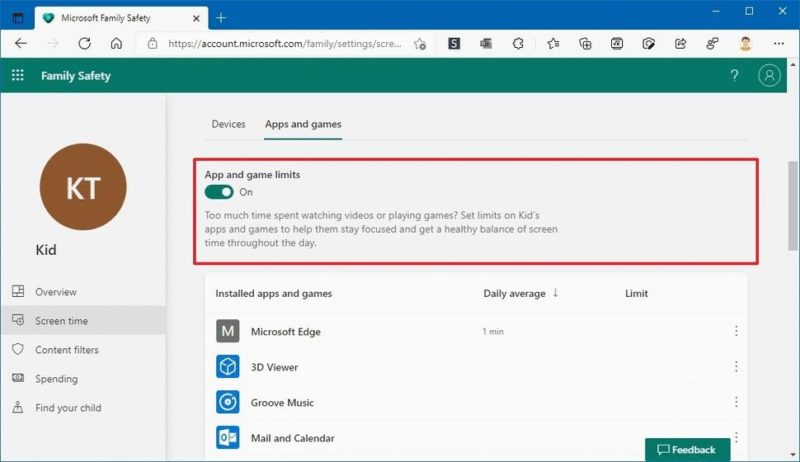
Task: Click the Feedback button
Action: [x=687, y=450]
